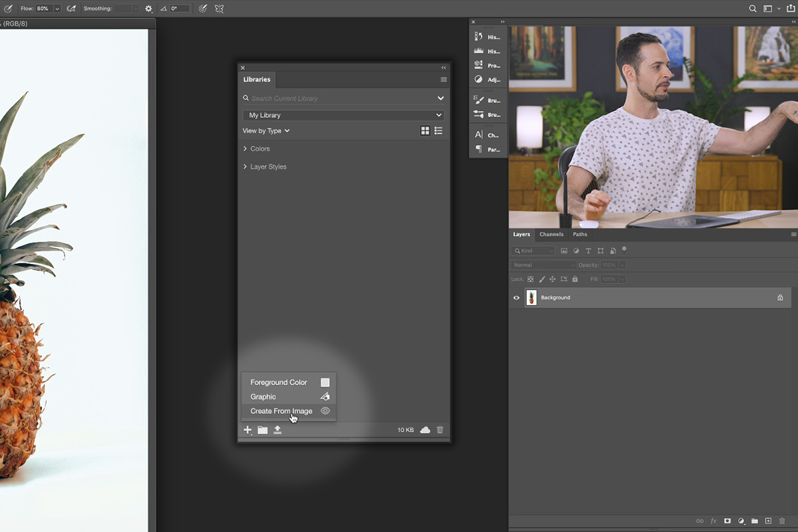Switch Libraries to list view

pyautogui.click(x=438, y=130)
